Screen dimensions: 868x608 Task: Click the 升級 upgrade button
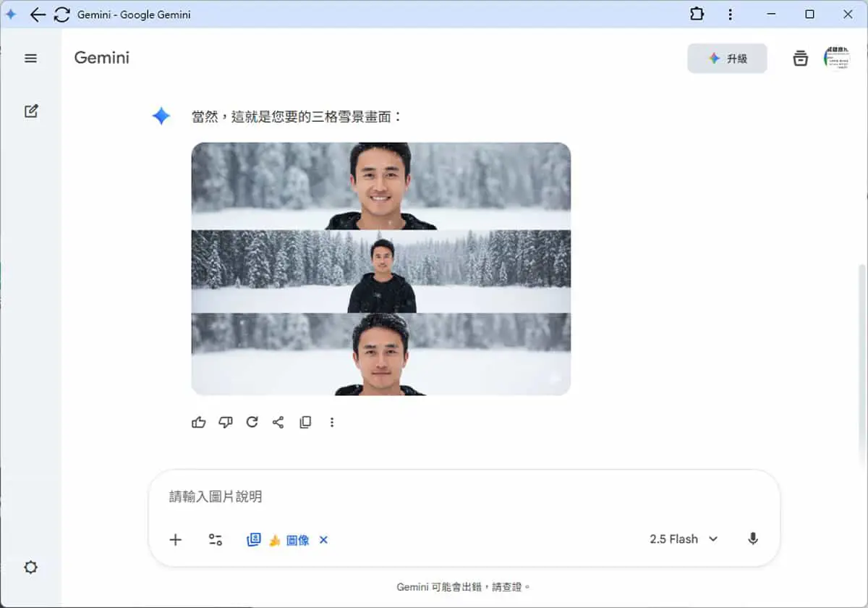coord(727,59)
